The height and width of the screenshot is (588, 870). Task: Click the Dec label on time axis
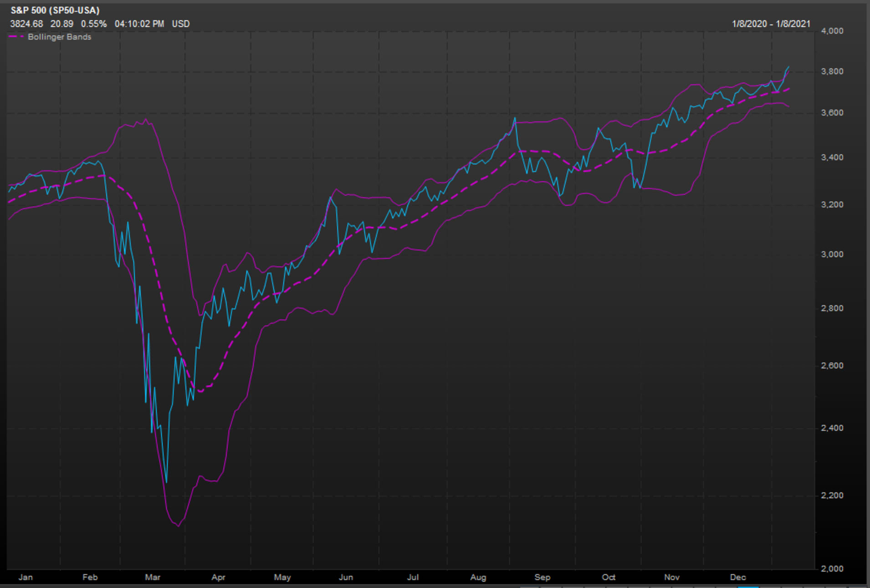coord(738,577)
